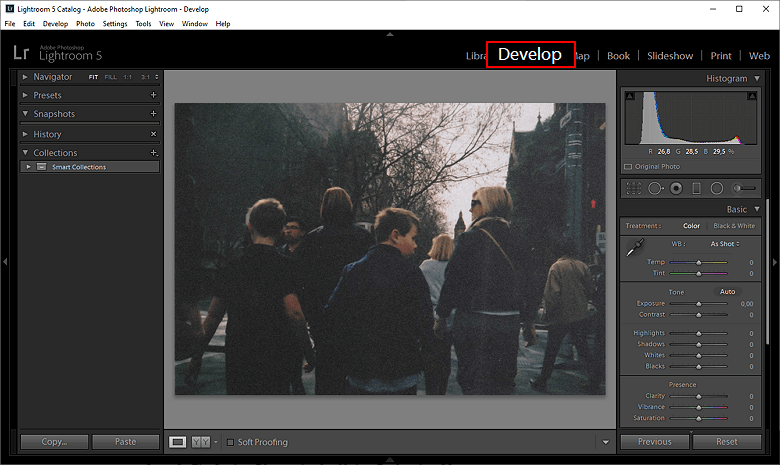Open the Settings menu
This screenshot has height=465, width=780.
tap(115, 23)
